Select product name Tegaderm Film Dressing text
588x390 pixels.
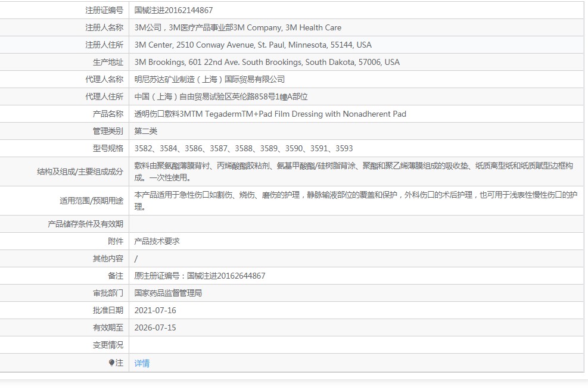coord(270,114)
